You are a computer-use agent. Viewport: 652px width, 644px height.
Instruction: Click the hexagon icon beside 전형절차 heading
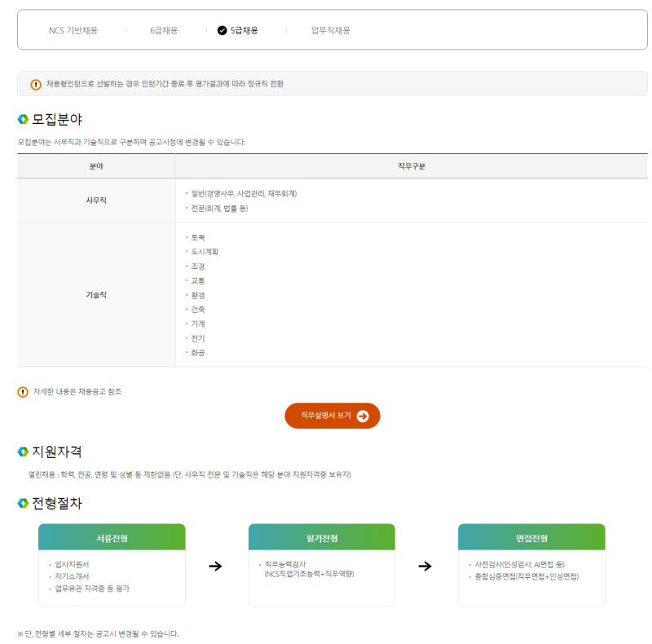[23, 504]
